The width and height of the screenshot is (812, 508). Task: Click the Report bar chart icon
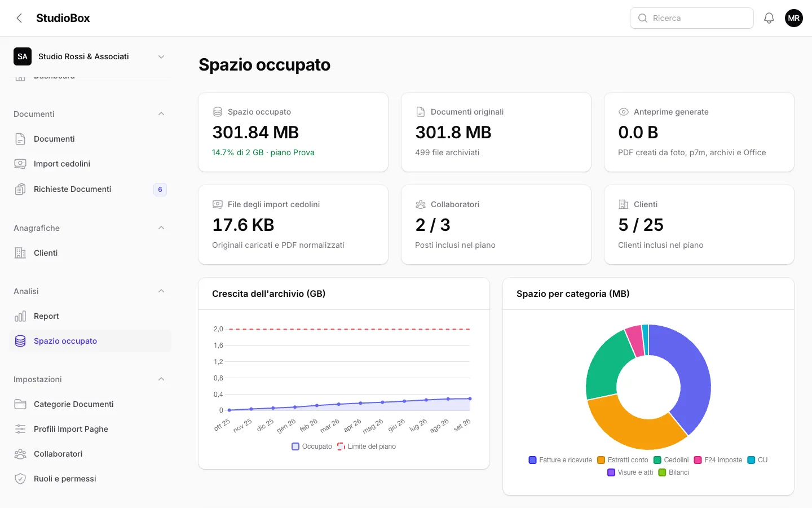(20, 316)
